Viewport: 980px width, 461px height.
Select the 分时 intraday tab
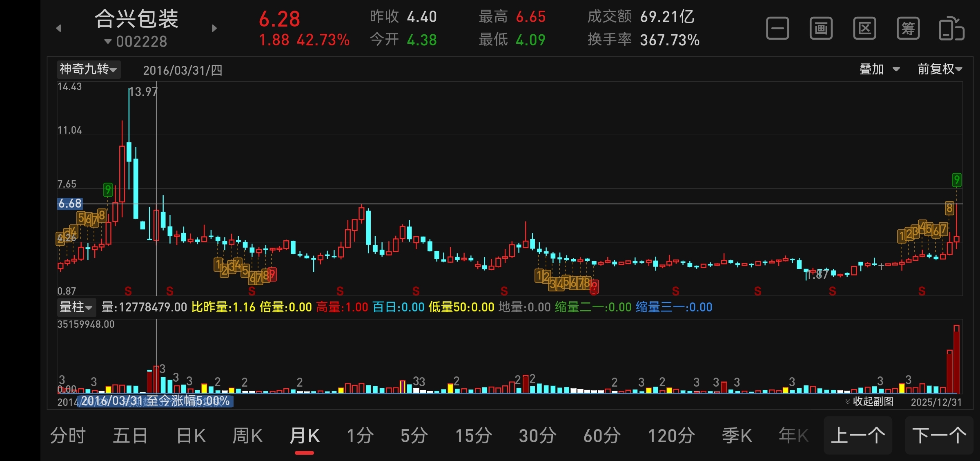(x=68, y=436)
